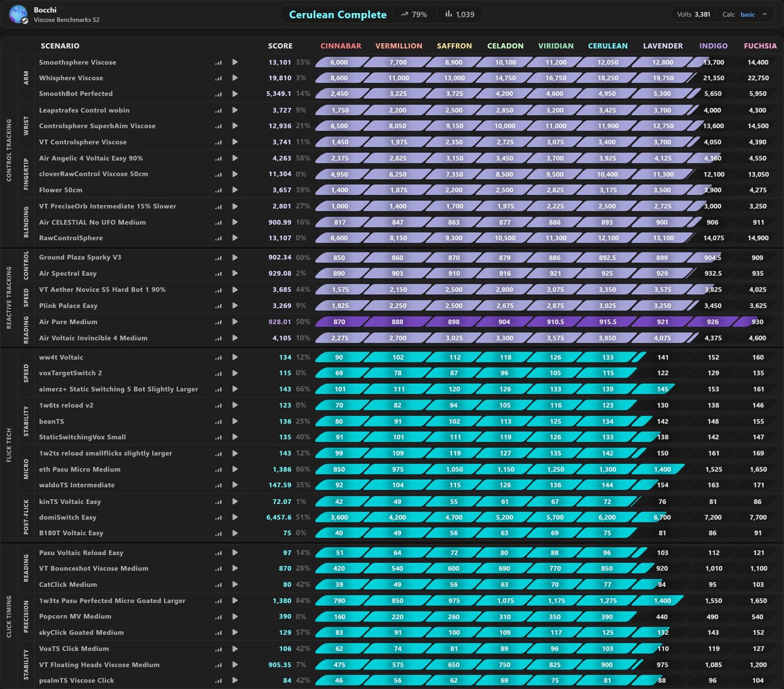This screenshot has width=784, height=689.
Task: Click the Cerulean Complete rank badge
Action: (338, 14)
